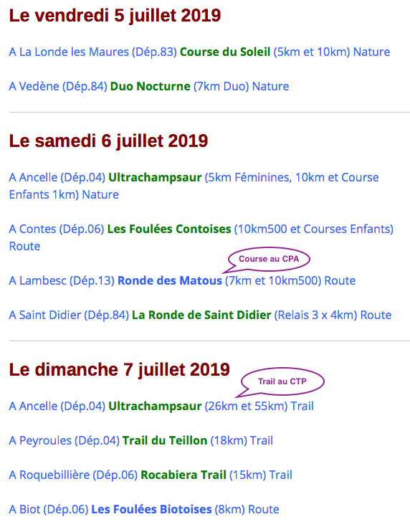Click 'A Biot (Dép.06)' location text

click(x=49, y=509)
